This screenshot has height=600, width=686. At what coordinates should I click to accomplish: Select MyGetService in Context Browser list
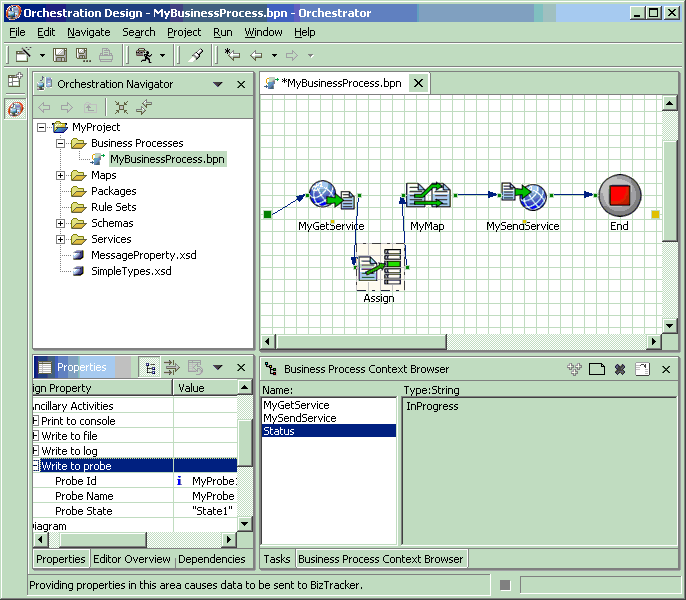296,405
